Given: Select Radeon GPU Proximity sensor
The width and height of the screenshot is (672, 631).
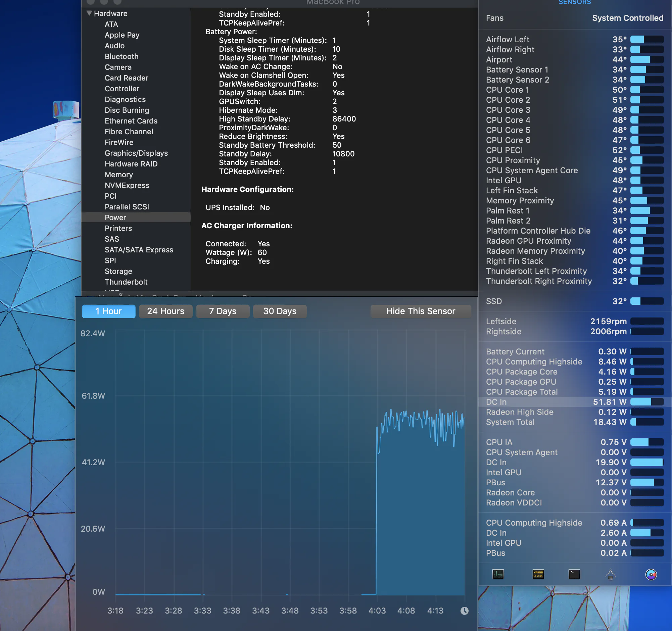Looking at the screenshot, I should pyautogui.click(x=575, y=241).
